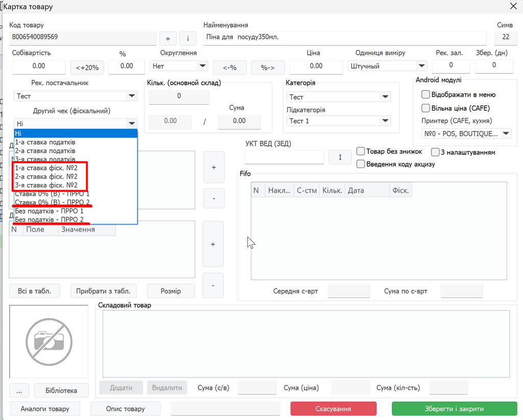Click the ellipsis browse image button

tap(19, 391)
